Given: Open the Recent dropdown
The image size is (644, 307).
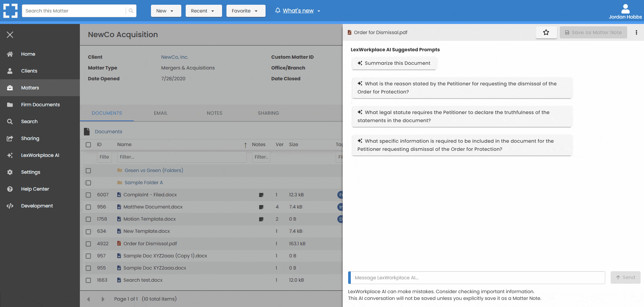Looking at the screenshot, I should 204,11.
